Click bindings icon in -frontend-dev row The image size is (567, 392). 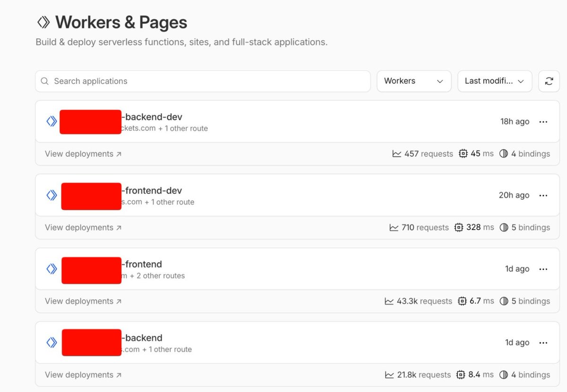pyautogui.click(x=504, y=227)
